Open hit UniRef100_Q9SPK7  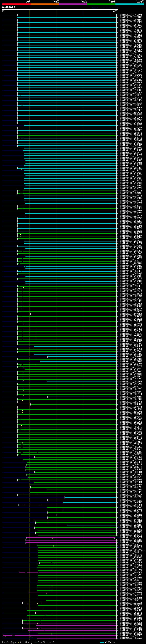[131, 414]
